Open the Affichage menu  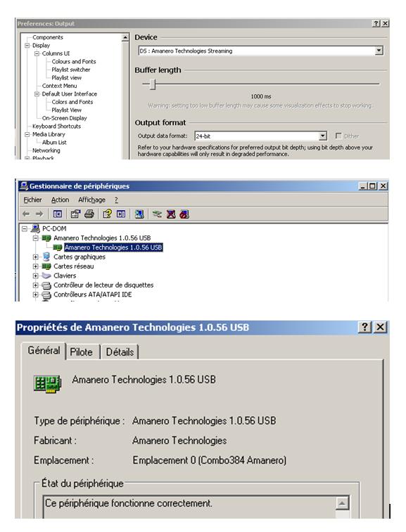point(91,200)
